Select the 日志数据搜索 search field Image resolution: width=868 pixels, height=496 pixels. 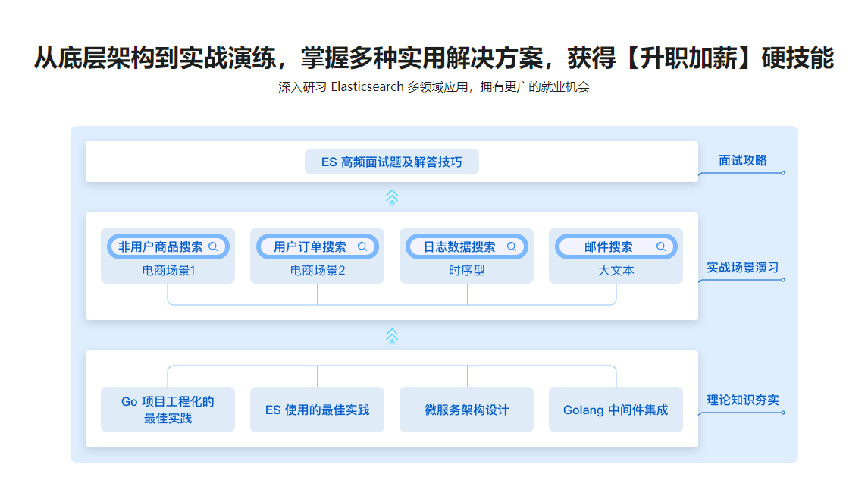coord(459,246)
